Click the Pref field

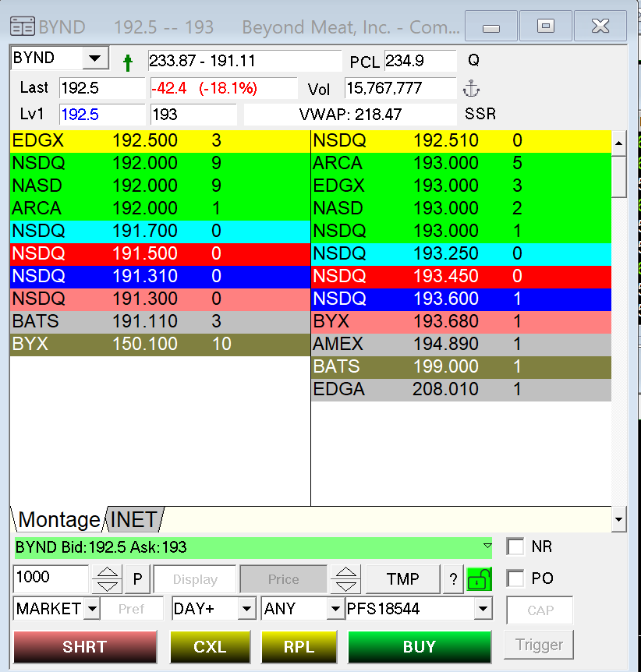point(131,609)
